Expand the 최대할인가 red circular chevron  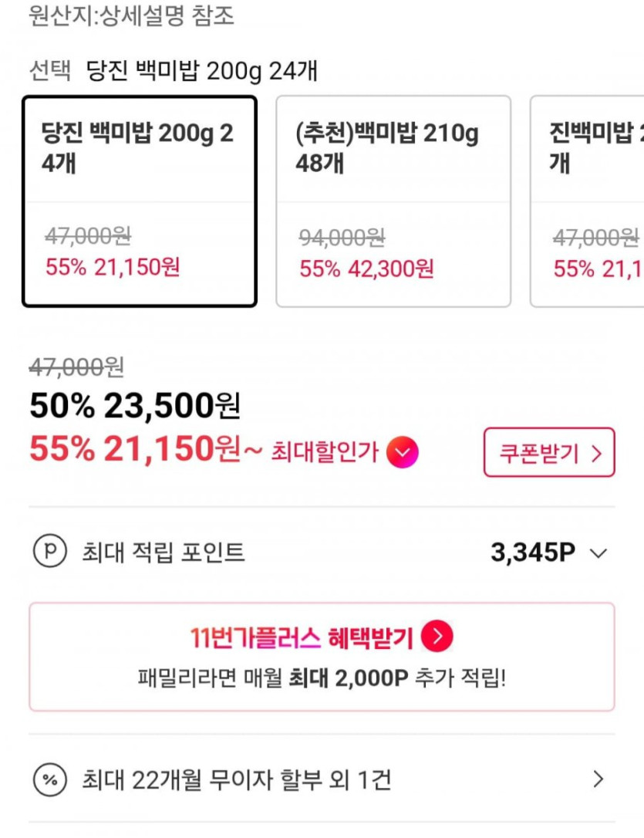402,451
